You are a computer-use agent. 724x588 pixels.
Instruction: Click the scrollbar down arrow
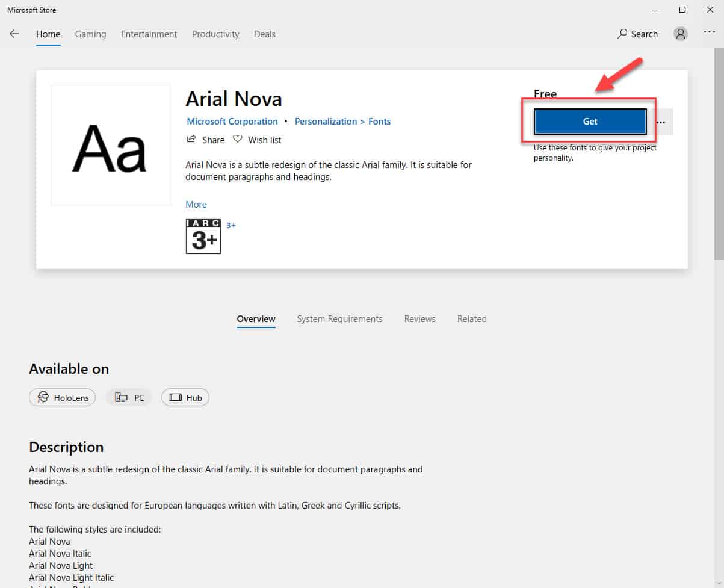[x=719, y=583]
